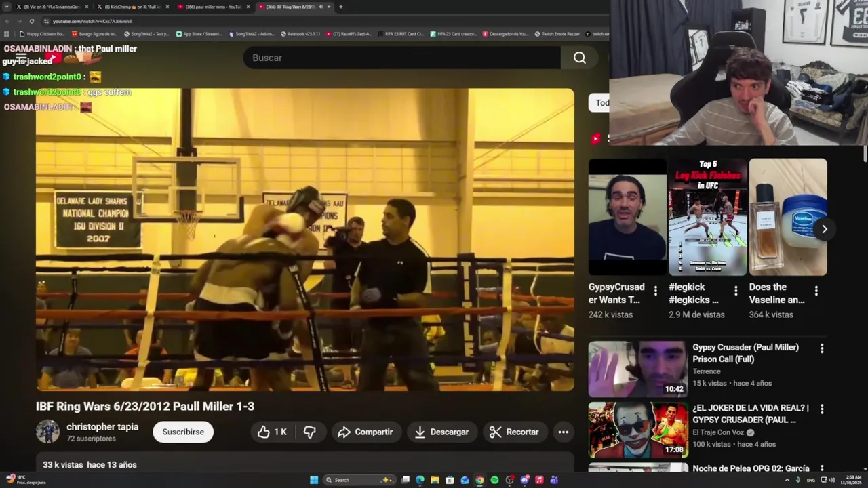Open Spotify from the taskbar
The image size is (868, 488).
pyautogui.click(x=494, y=480)
